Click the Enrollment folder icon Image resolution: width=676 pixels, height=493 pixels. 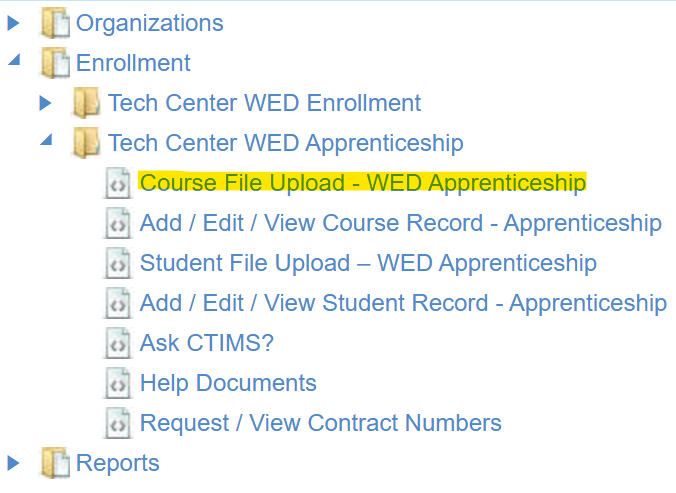click(x=54, y=62)
